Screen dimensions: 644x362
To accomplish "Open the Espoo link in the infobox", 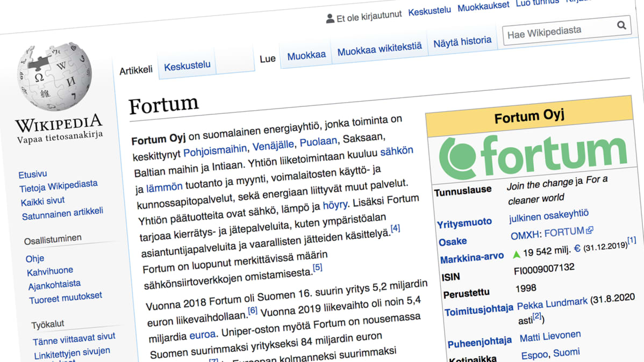I will (535, 355).
